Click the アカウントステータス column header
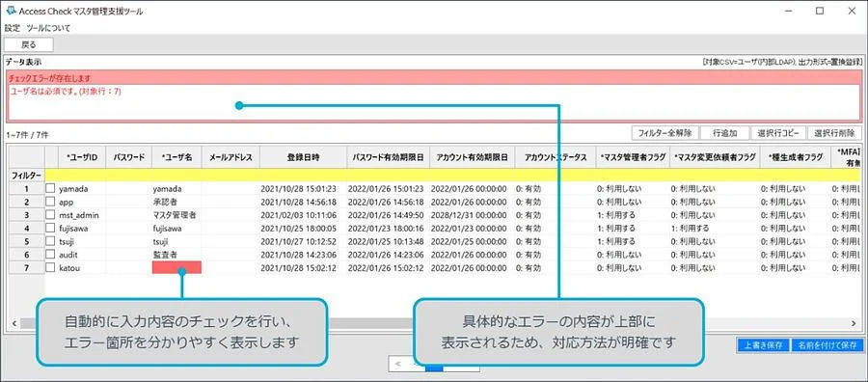The image size is (868, 382). tap(555, 158)
